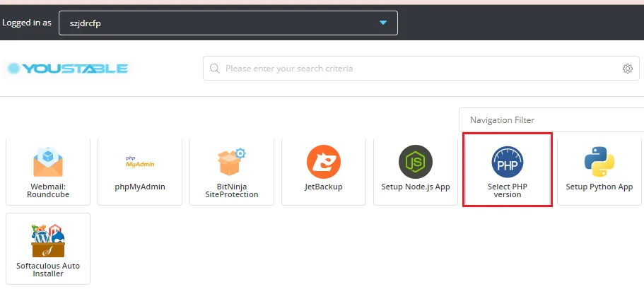The width and height of the screenshot is (644, 294).
Task: Click the 'Setup Node.js App' label
Action: [x=416, y=187]
